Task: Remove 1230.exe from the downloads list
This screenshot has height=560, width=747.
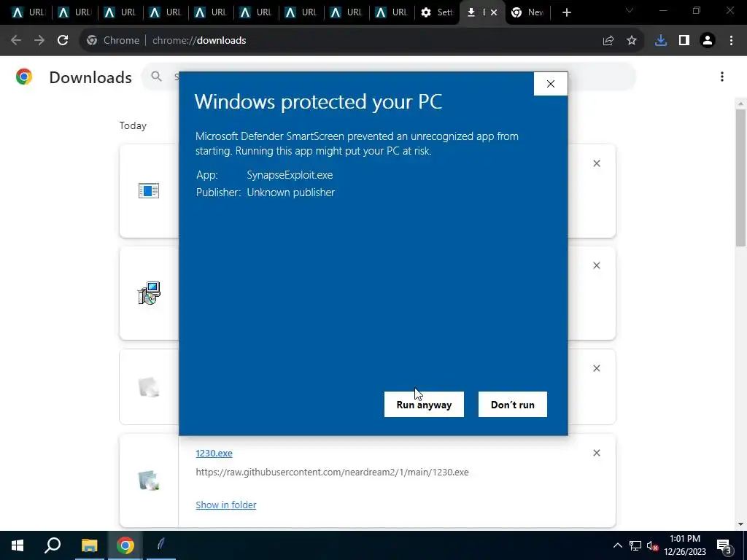Action: pyautogui.click(x=597, y=453)
